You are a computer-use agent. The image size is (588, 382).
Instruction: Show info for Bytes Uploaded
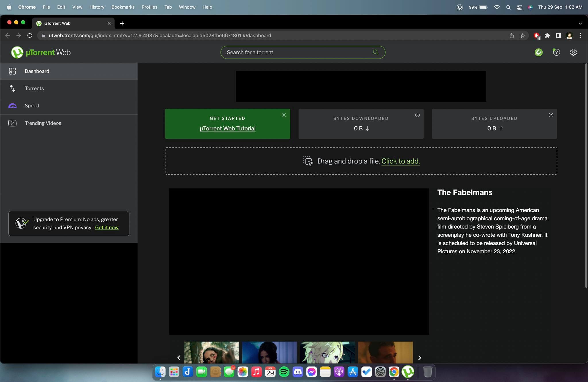[551, 115]
